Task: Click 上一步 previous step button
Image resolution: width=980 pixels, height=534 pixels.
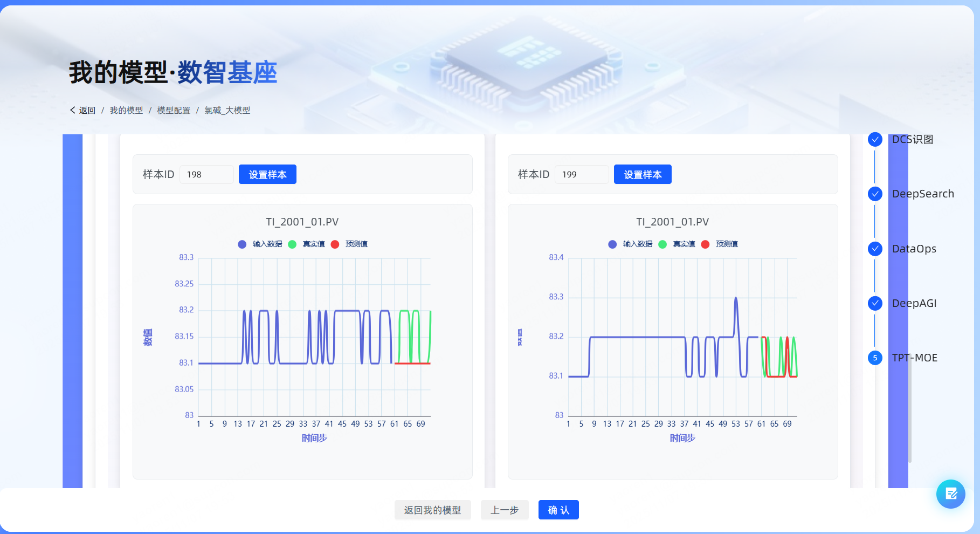Action: [x=505, y=510]
